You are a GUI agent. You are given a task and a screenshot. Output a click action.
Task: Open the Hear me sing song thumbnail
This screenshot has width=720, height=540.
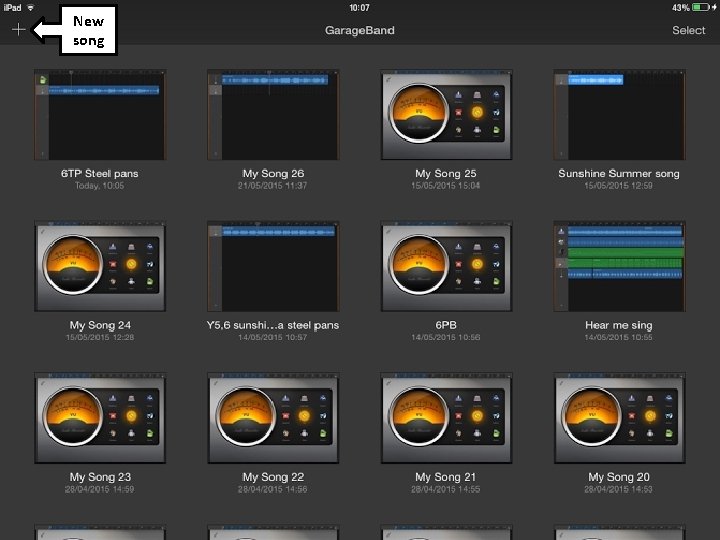coord(619,266)
